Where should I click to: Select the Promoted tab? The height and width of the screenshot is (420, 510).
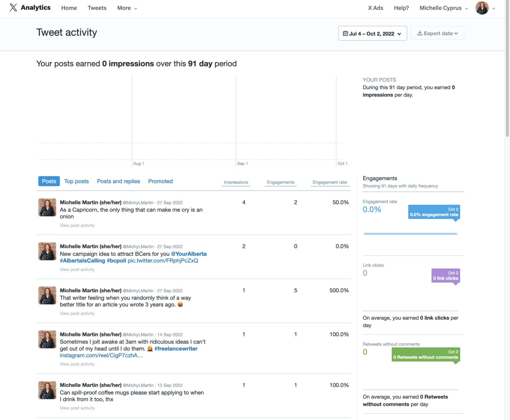160,181
